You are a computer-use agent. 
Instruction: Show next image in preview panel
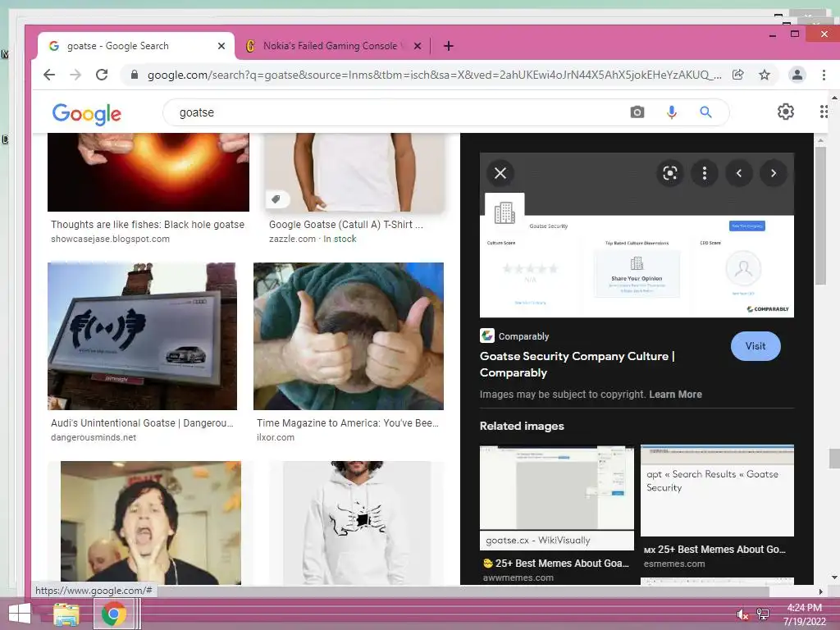click(773, 173)
